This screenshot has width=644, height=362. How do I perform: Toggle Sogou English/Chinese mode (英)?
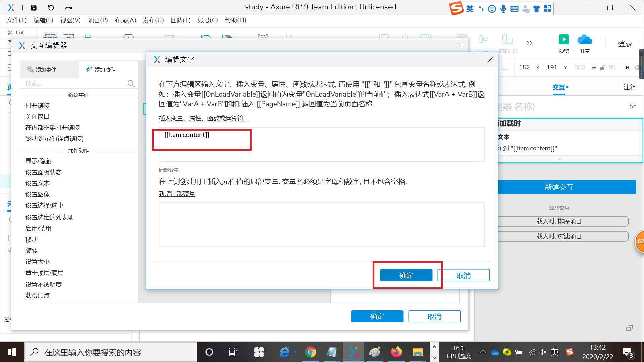pos(470,9)
